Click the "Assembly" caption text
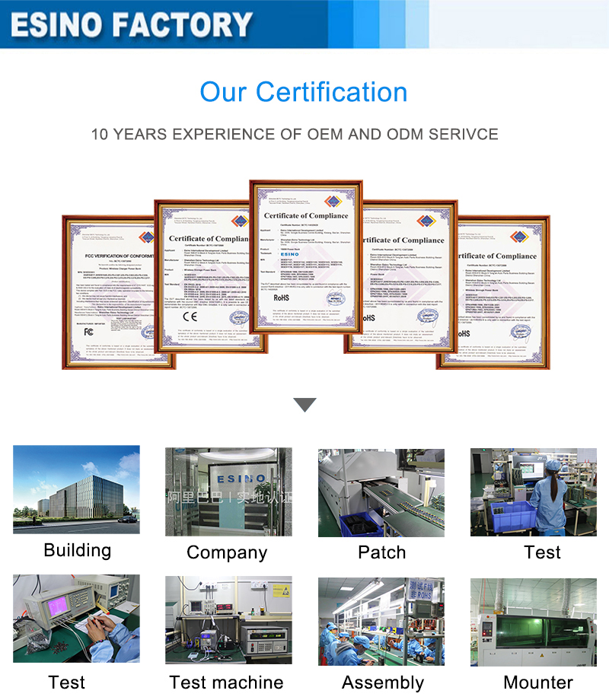609x700 pixels. 382,682
